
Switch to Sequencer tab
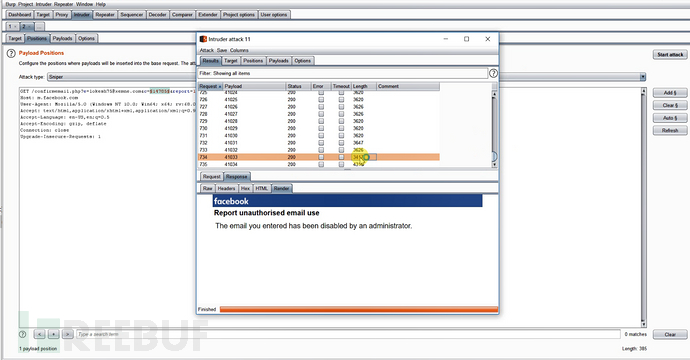pos(132,15)
